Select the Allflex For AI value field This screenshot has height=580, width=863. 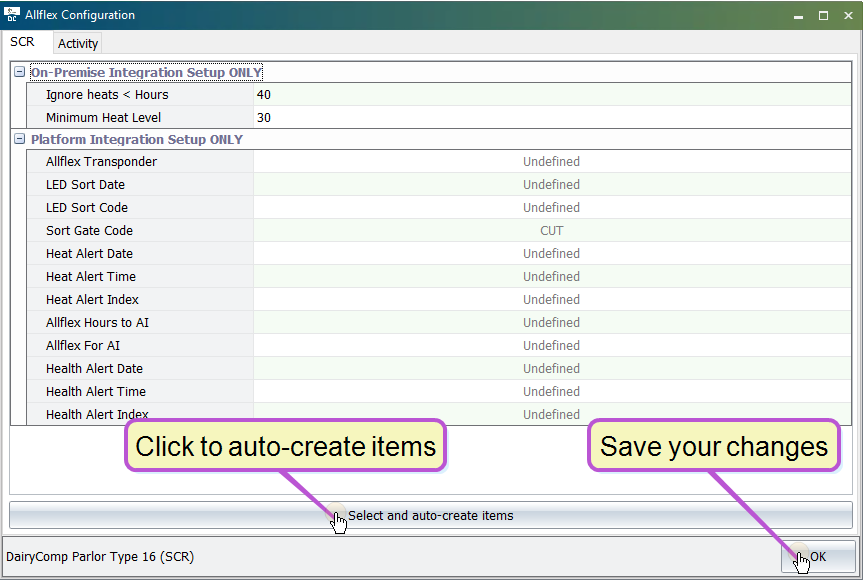(x=552, y=346)
